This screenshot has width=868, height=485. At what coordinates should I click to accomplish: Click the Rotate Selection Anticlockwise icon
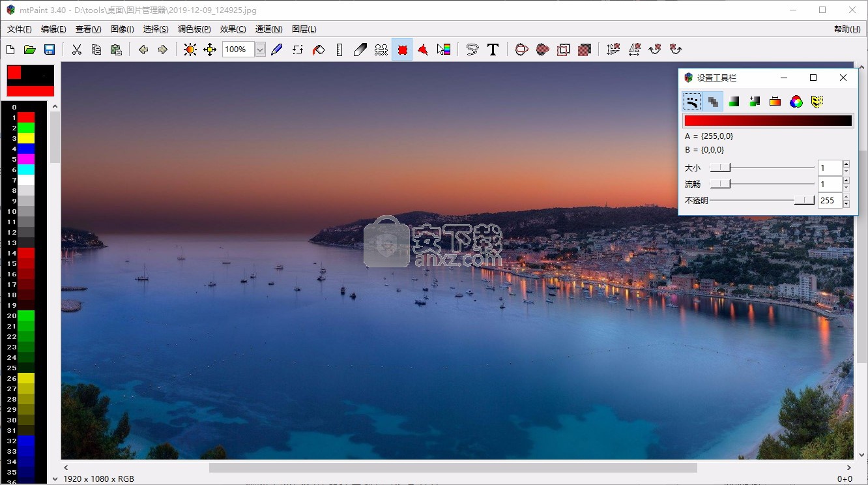(676, 50)
